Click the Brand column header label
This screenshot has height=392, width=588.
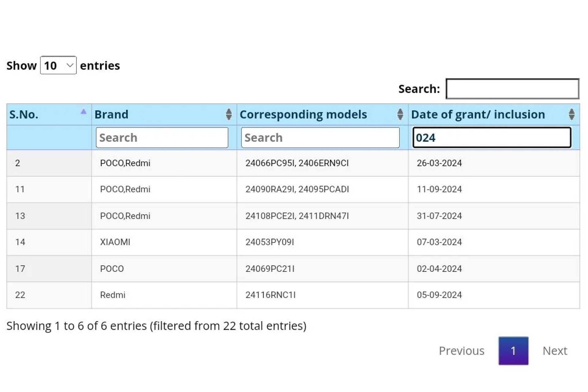click(x=111, y=114)
